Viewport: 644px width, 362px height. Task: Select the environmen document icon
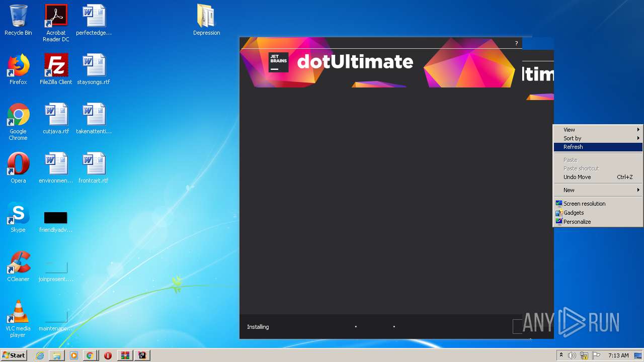click(x=56, y=168)
